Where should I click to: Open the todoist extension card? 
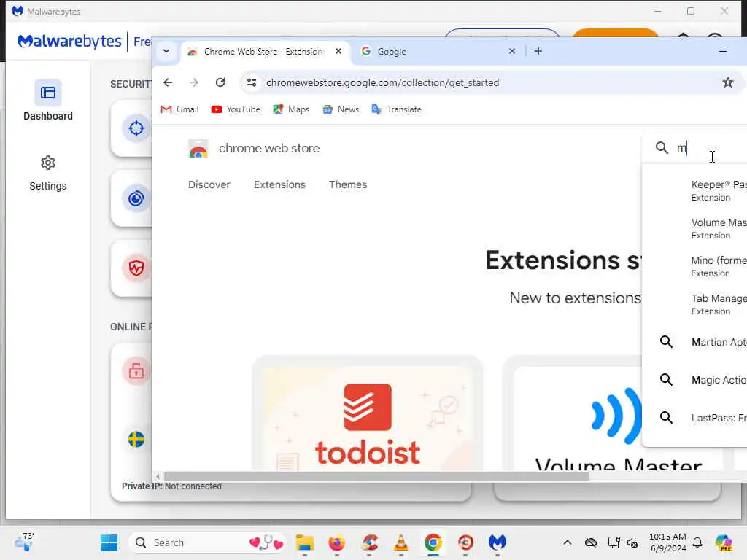coord(368,413)
